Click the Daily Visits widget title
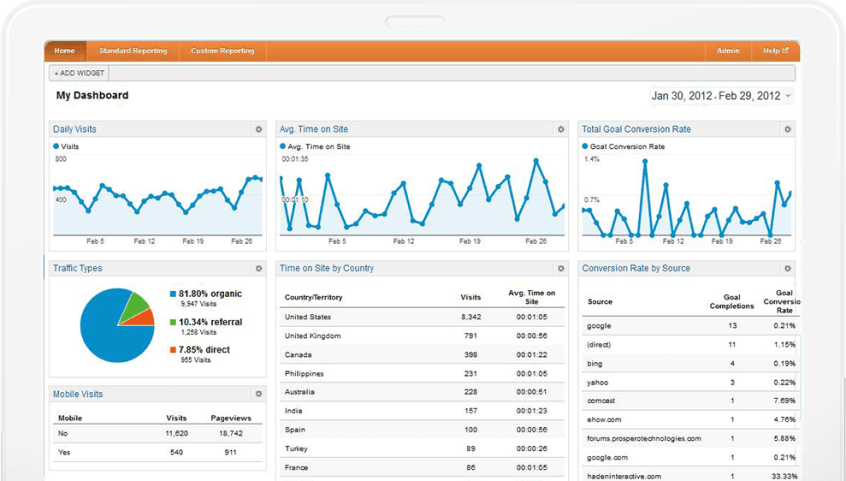The image size is (846, 481). point(75,129)
